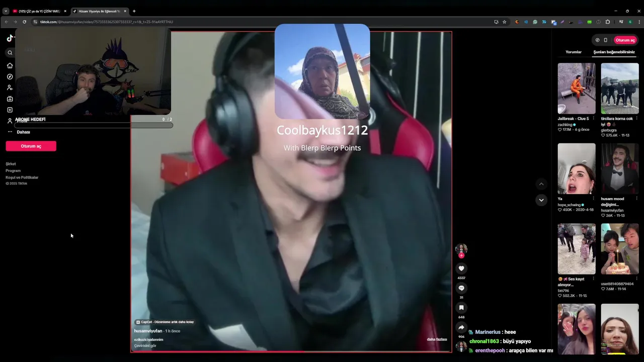Go to previous video with up arrow

pos(541,184)
